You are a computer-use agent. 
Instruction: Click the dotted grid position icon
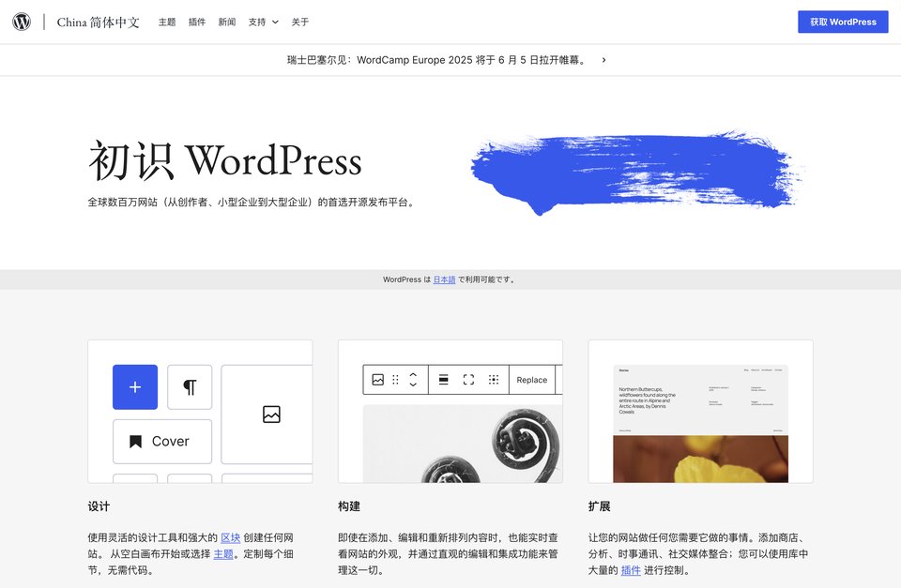[494, 380]
